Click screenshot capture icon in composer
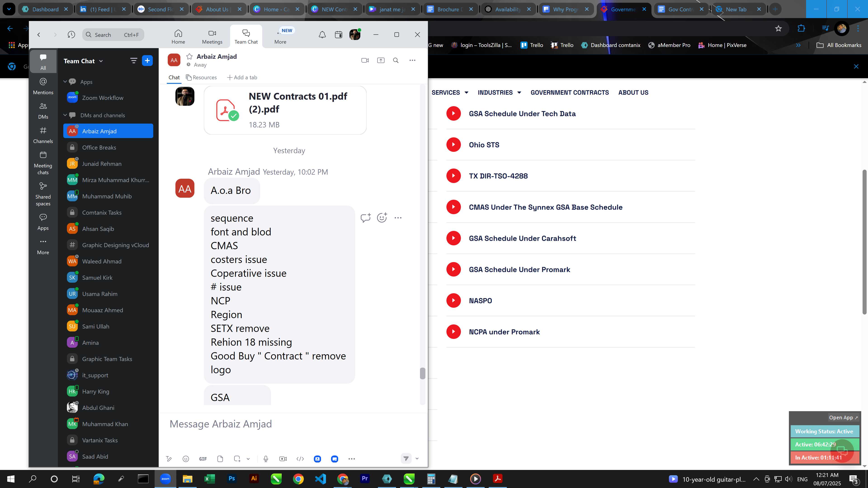Image resolution: width=868 pixels, height=488 pixels. pos(237,459)
